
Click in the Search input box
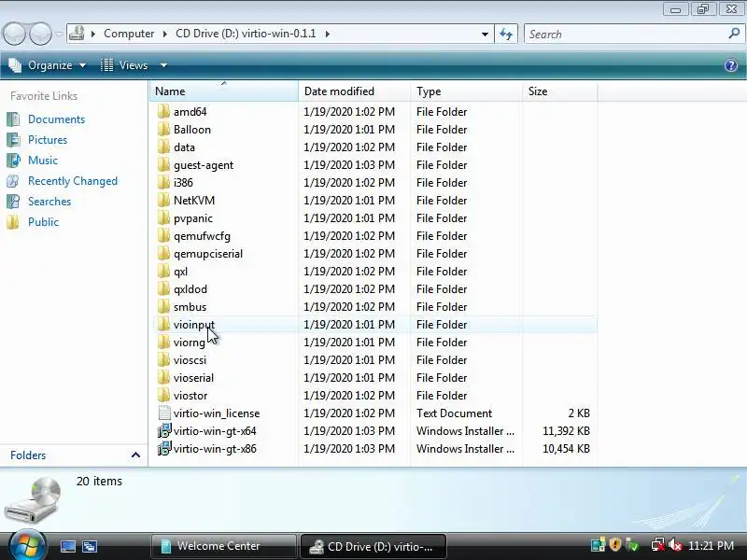click(625, 34)
